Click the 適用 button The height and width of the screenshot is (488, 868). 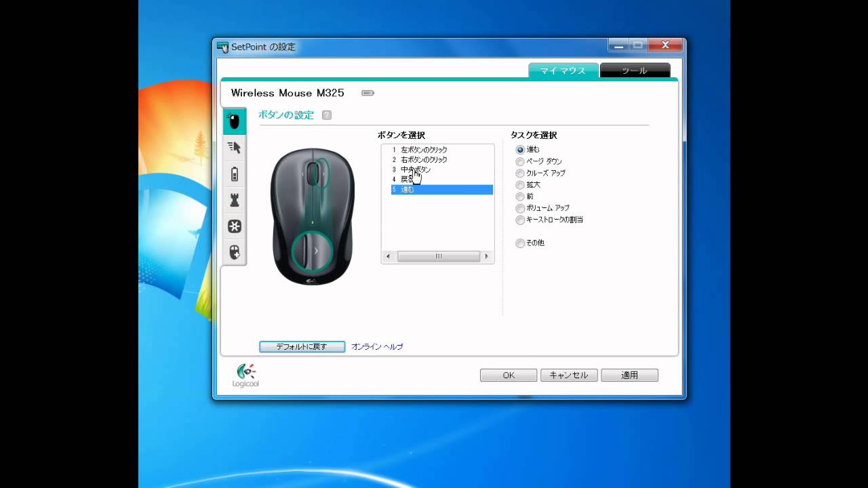point(629,375)
